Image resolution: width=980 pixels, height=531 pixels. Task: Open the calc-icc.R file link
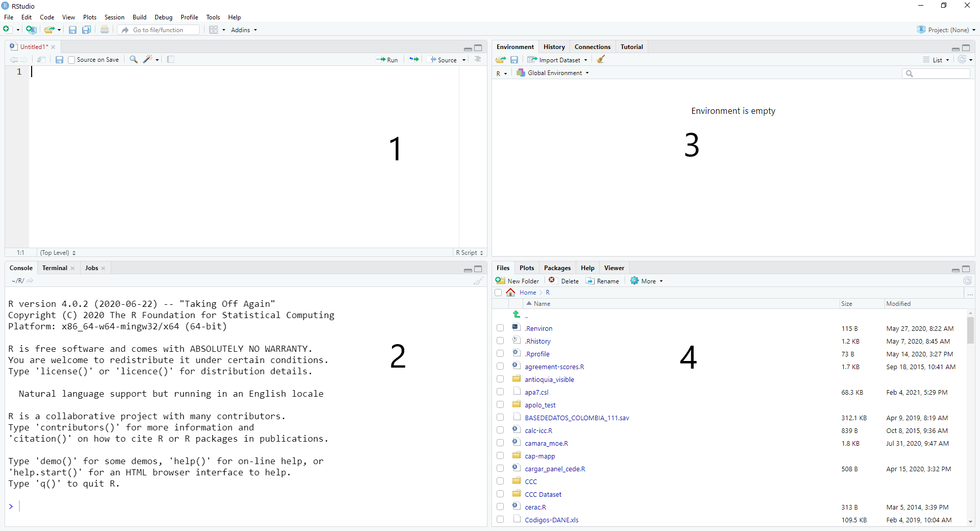(x=538, y=430)
